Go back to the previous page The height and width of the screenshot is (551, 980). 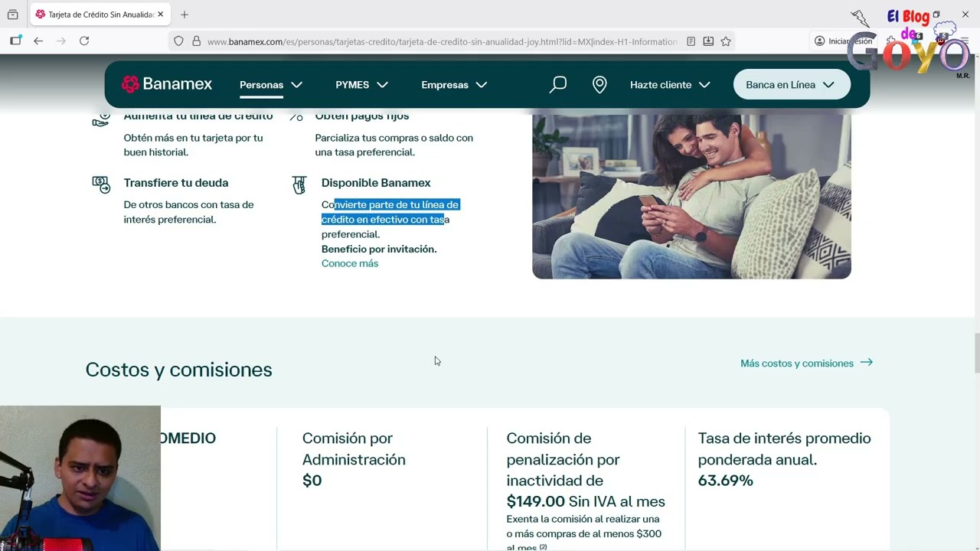(38, 41)
